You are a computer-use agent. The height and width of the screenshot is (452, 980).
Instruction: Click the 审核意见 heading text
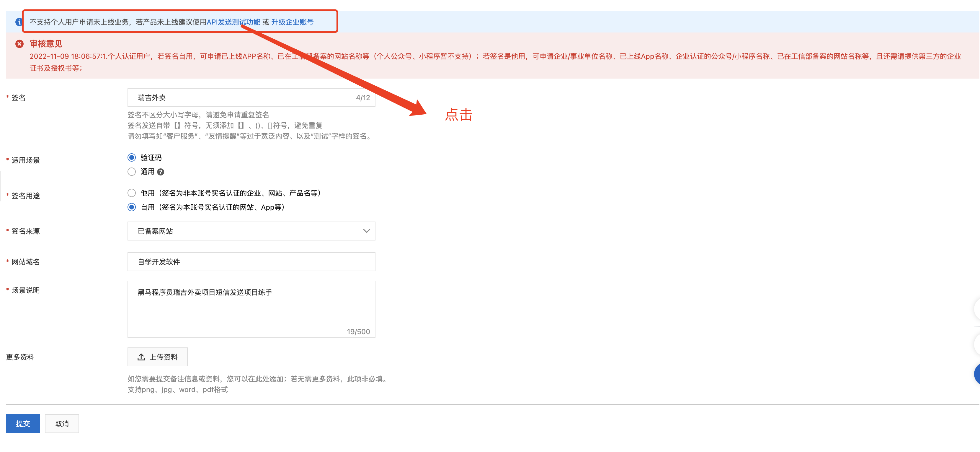tap(46, 44)
